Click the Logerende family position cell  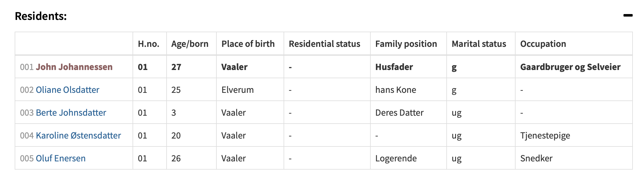(396, 158)
